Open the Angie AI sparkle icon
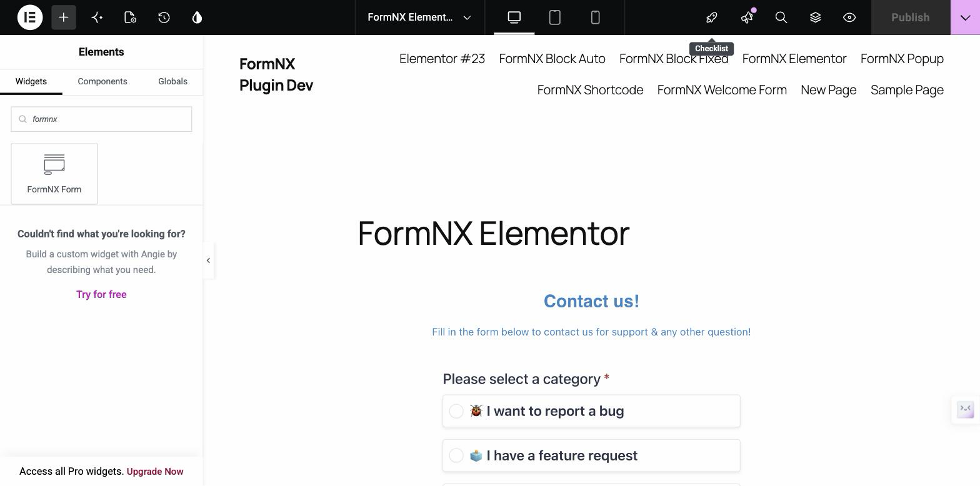Viewport: 980px width, 486px height. tap(97, 17)
